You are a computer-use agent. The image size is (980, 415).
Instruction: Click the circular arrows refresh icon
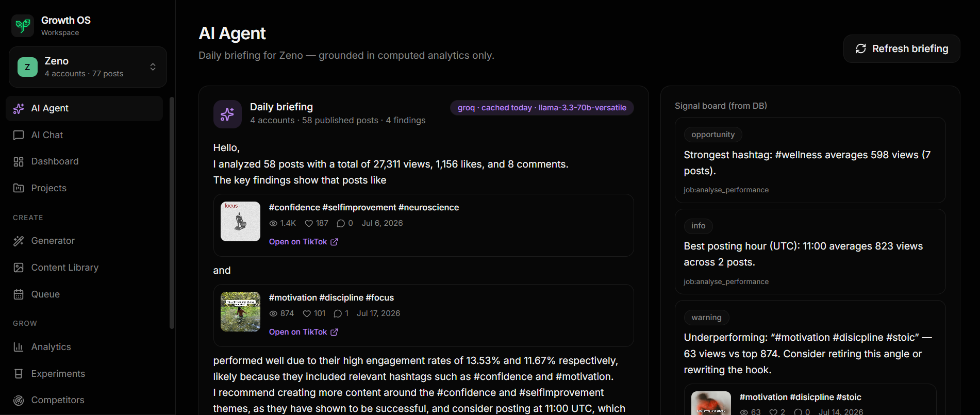[861, 49]
